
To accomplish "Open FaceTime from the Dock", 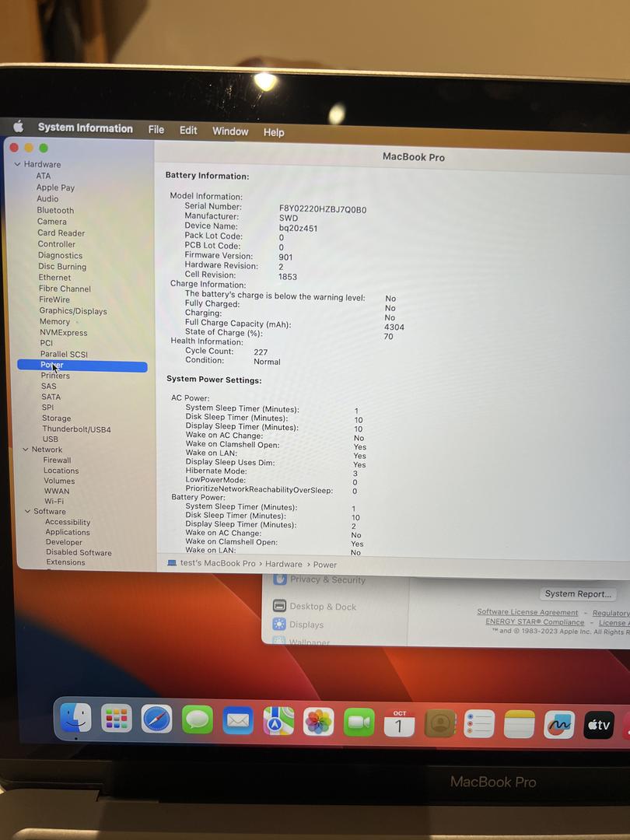I will click(359, 722).
